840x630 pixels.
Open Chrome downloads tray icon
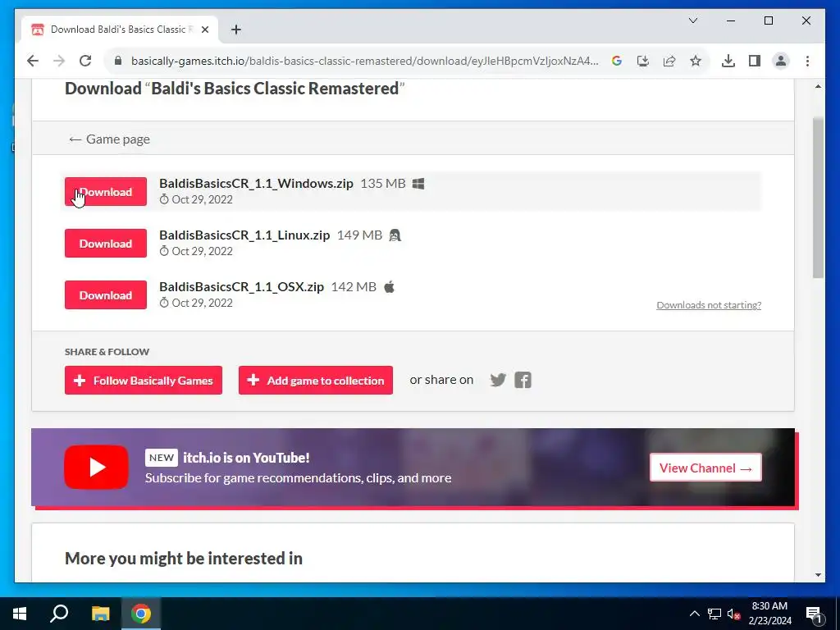point(728,61)
